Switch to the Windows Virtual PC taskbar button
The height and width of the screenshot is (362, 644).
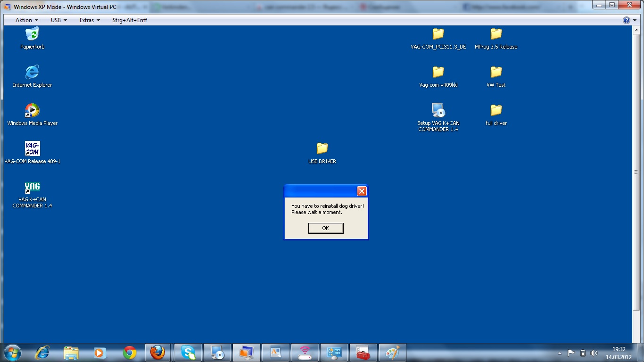pos(247,353)
